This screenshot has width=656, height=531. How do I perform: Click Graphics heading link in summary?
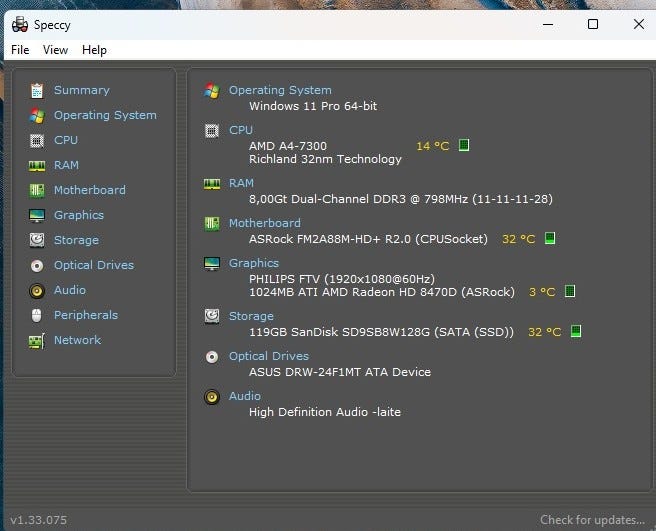click(254, 263)
